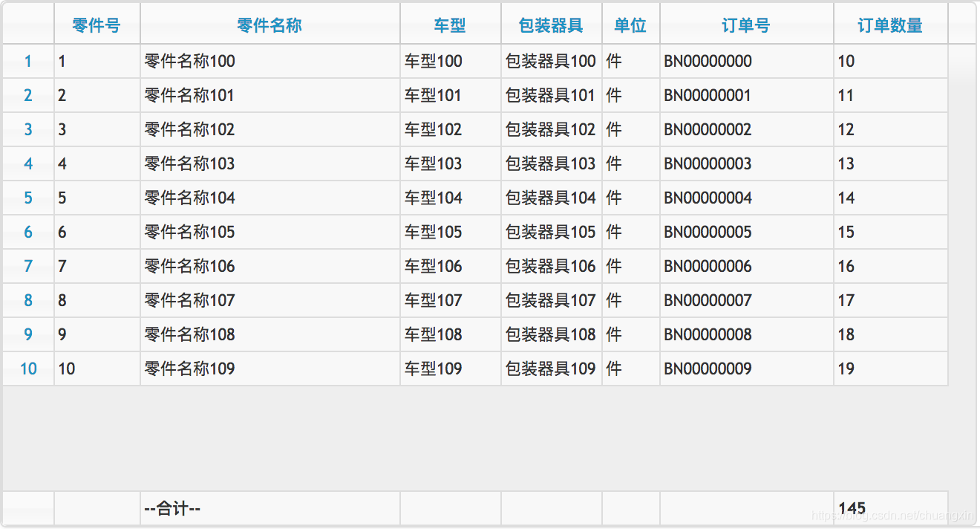Click the cell 零件名称105
Image resolution: width=980 pixels, height=529 pixels.
click(x=270, y=232)
